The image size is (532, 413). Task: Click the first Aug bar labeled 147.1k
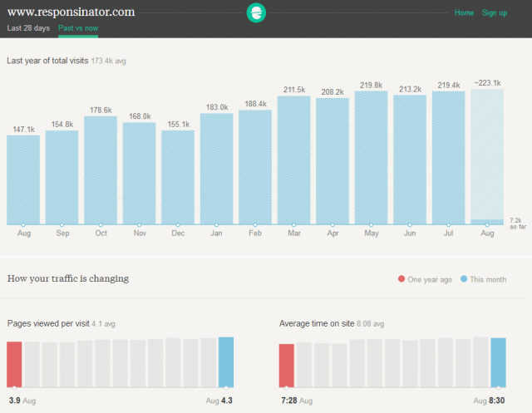[x=23, y=179]
